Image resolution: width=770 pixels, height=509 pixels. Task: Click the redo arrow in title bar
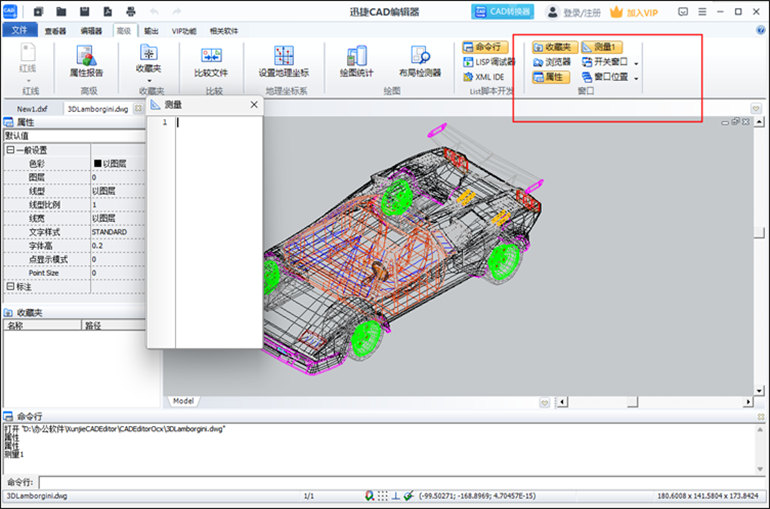click(177, 11)
